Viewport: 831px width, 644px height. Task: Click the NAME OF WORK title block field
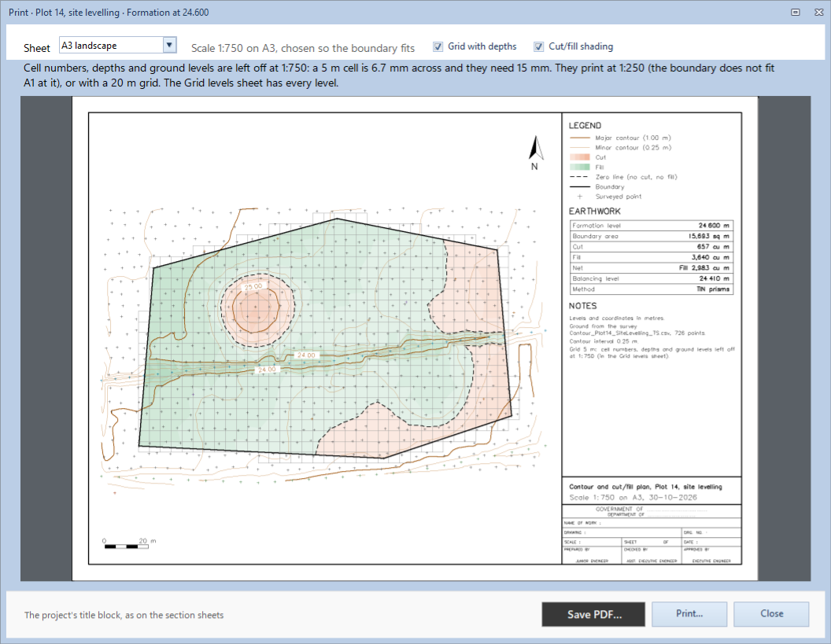point(652,523)
